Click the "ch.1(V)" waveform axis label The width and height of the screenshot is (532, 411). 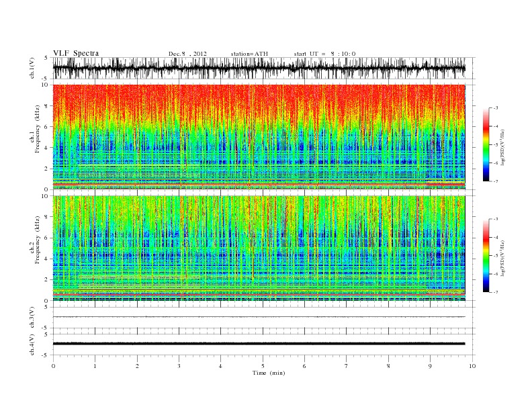32,68
